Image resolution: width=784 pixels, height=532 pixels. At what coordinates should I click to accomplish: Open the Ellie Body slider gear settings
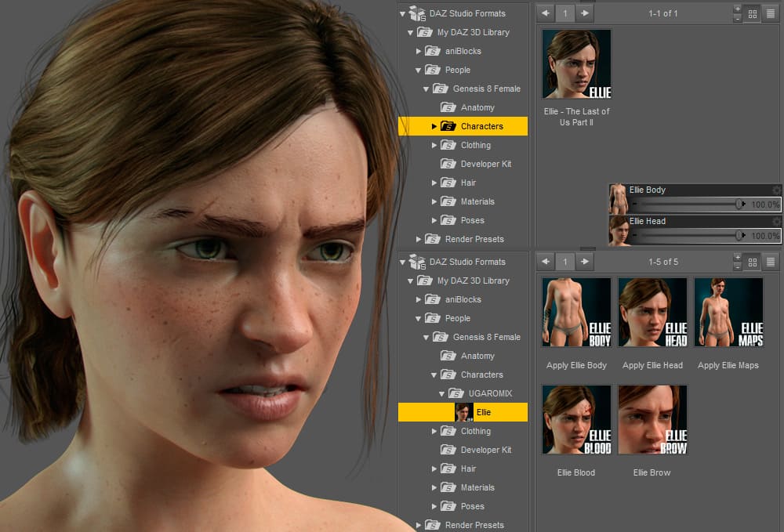pyautogui.click(x=776, y=190)
